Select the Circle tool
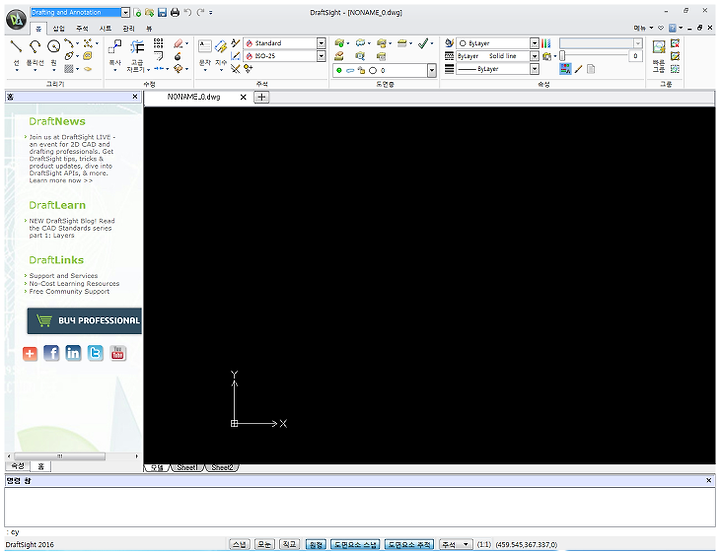Viewport: 720px width, 555px height. pyautogui.click(x=54, y=46)
